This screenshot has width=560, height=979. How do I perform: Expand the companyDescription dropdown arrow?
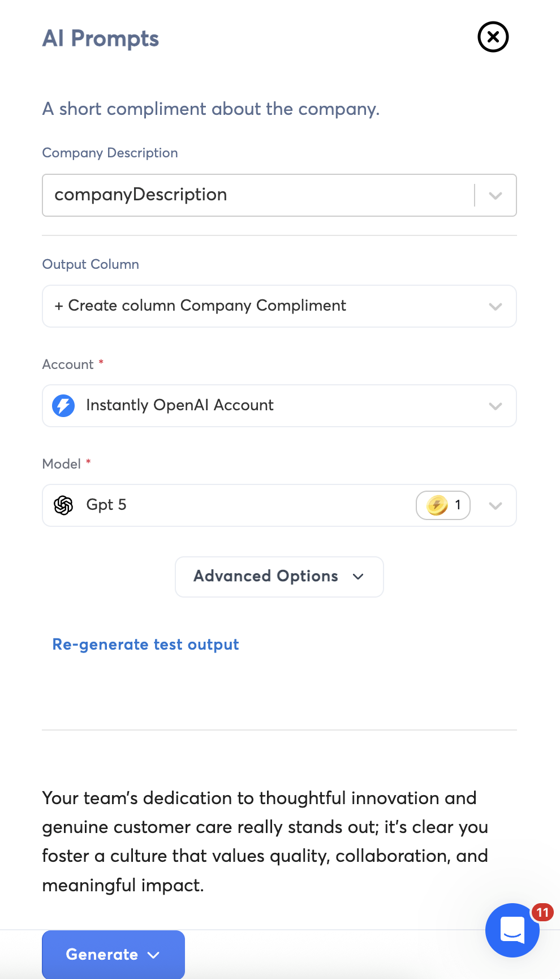click(x=496, y=196)
